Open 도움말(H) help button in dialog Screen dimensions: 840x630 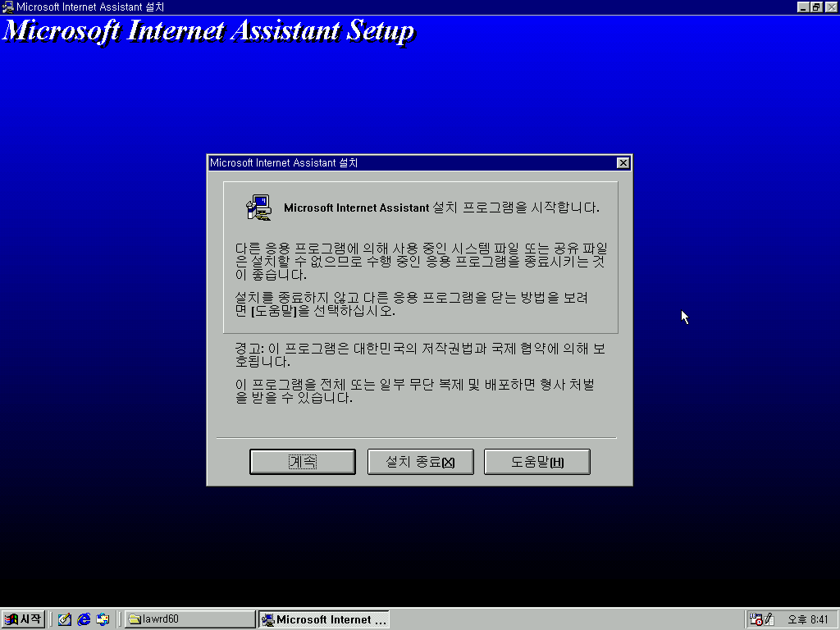[537, 462]
